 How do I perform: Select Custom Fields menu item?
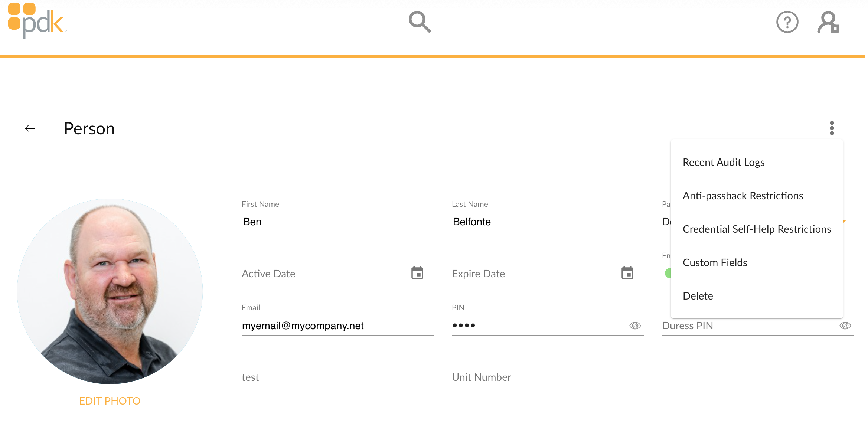tap(757, 262)
